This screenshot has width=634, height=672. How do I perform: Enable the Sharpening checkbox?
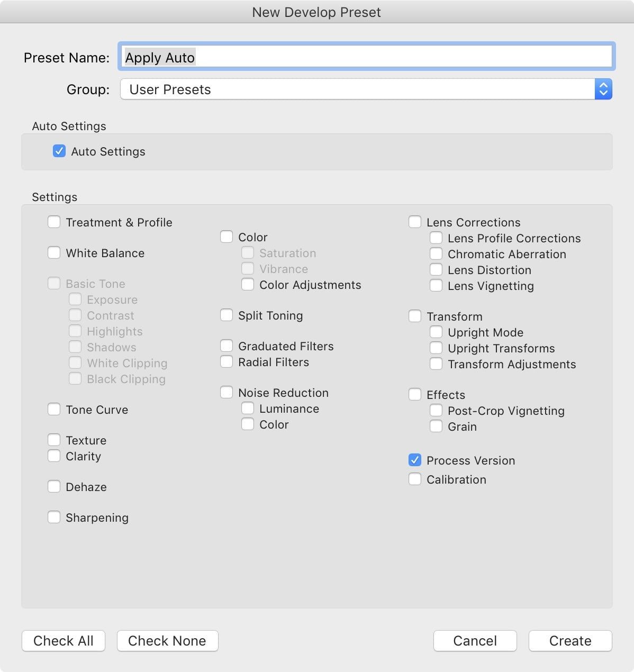pos(54,517)
